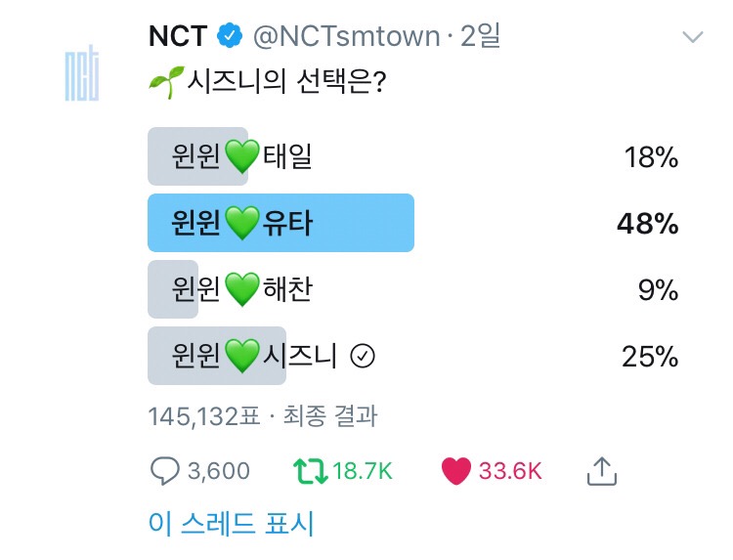Viewport: 733px width, 560px height.
Task: Click the 18.7K retweet count
Action: point(362,471)
